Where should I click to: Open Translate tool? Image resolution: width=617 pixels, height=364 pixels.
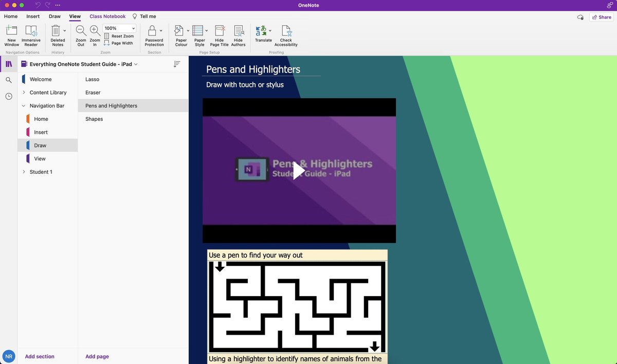pyautogui.click(x=262, y=34)
